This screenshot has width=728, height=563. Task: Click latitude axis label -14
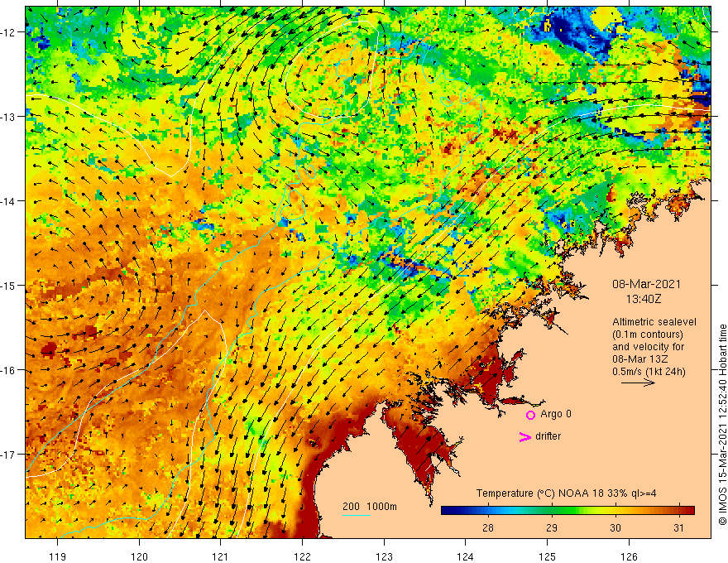click(x=8, y=201)
